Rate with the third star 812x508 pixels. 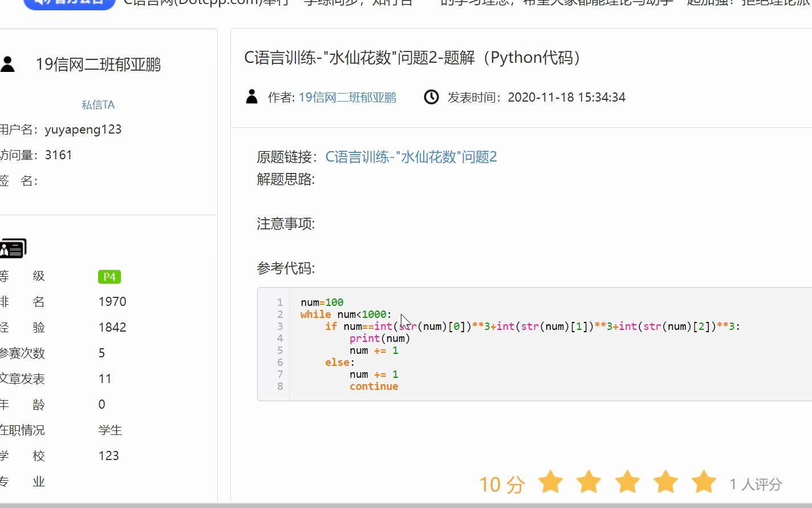(627, 483)
